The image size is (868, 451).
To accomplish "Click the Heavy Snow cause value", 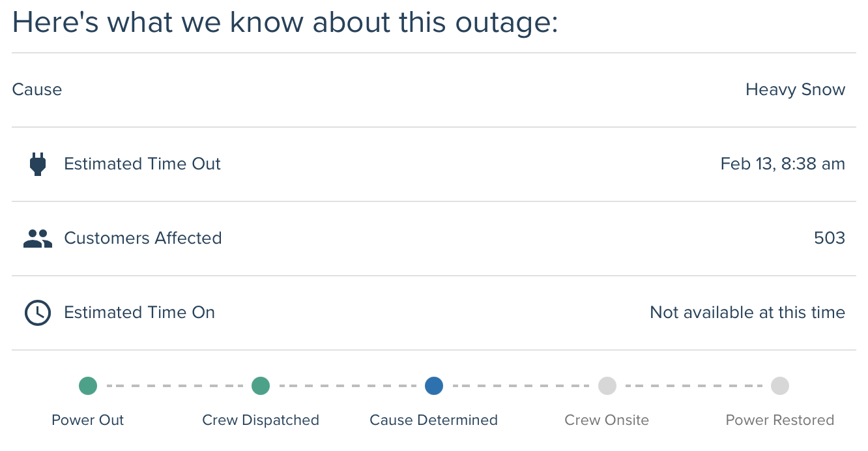I will 795,90.
